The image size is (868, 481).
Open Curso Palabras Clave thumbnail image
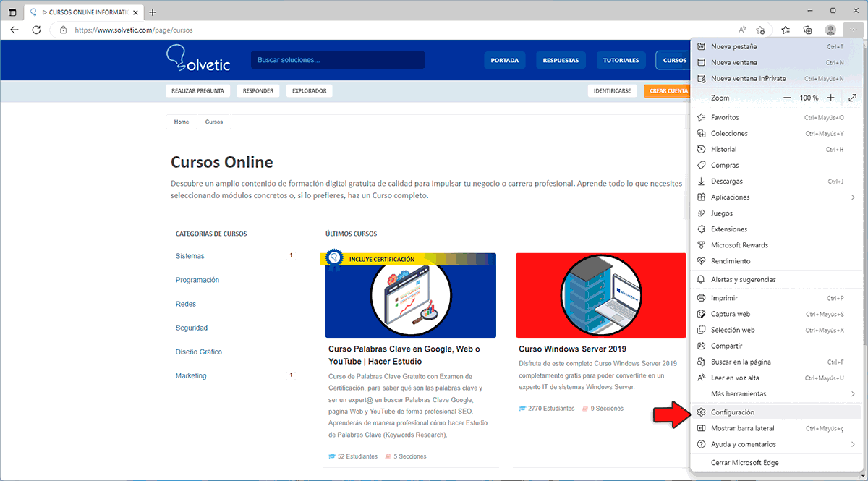411,295
